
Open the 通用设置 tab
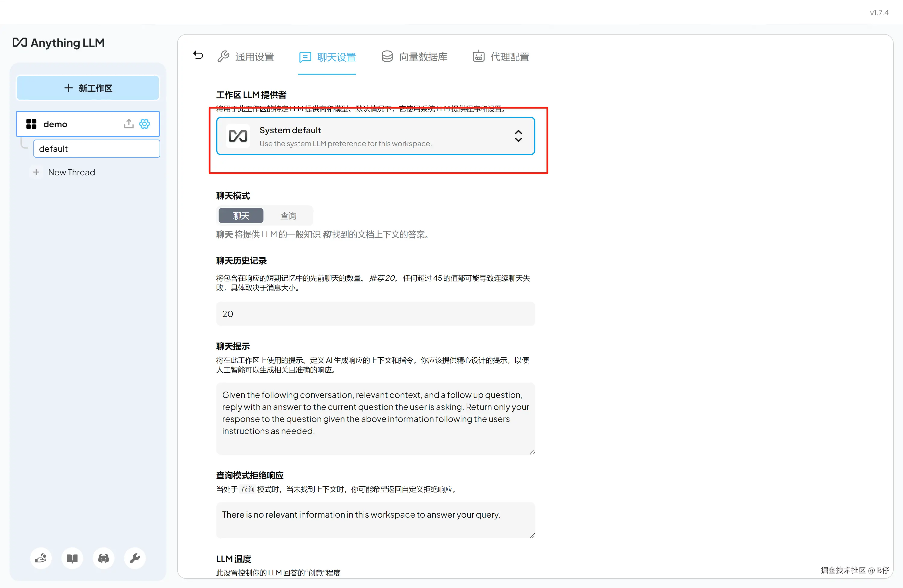click(x=246, y=57)
